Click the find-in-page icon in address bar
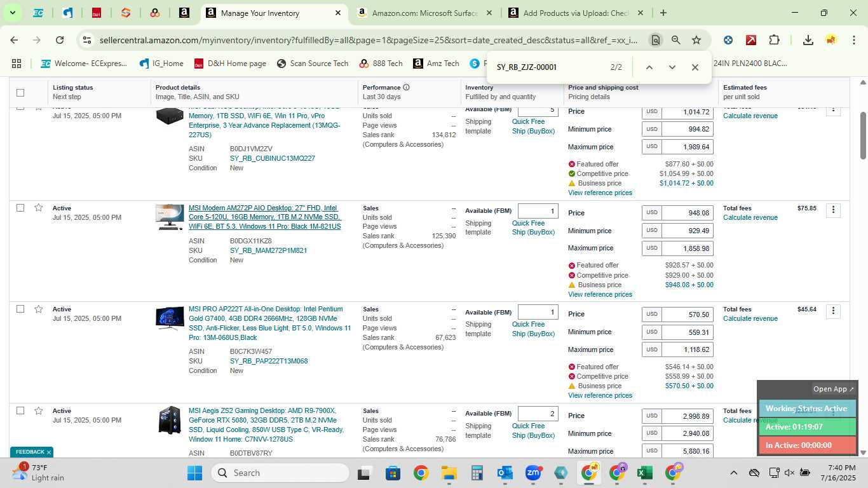 point(655,40)
